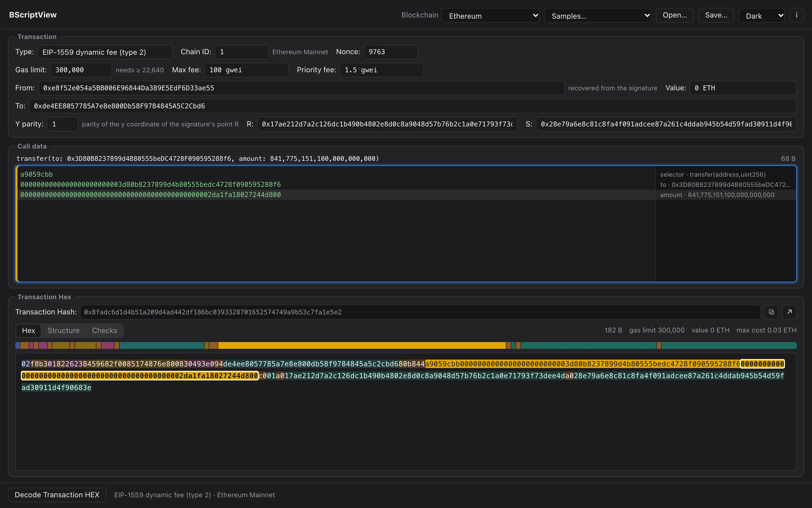Click the 'max cost 0.03 ETH' summary

[766, 330]
